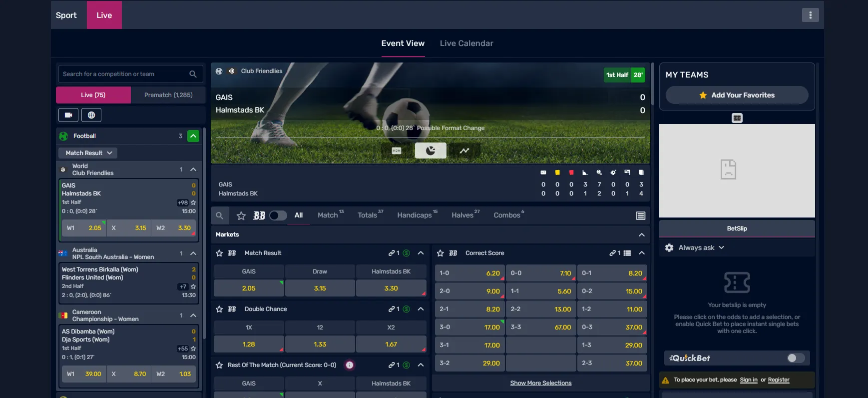Image resolution: width=868 pixels, height=398 pixels.
Task: Click Add Your Favorites button
Action: (737, 95)
